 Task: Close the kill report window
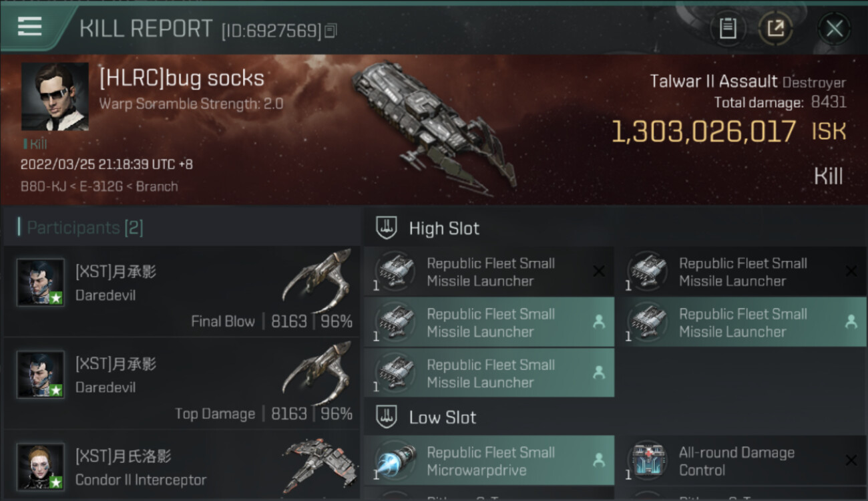coord(834,29)
